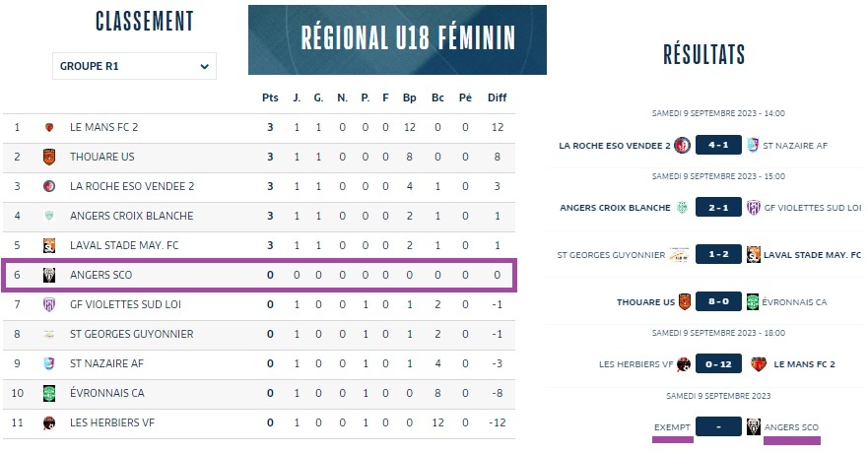Screen dimensions: 868x453
Task: Open the 0 - 12 score match details
Action: coord(718,364)
